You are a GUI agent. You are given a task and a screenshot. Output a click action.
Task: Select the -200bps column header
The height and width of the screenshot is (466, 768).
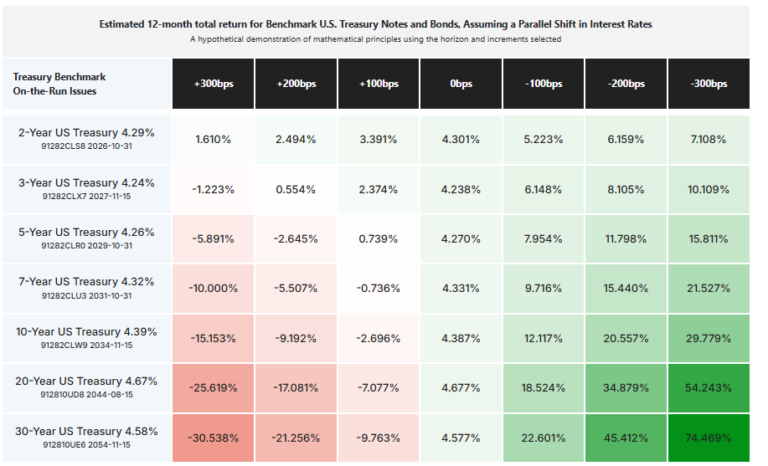pos(625,83)
